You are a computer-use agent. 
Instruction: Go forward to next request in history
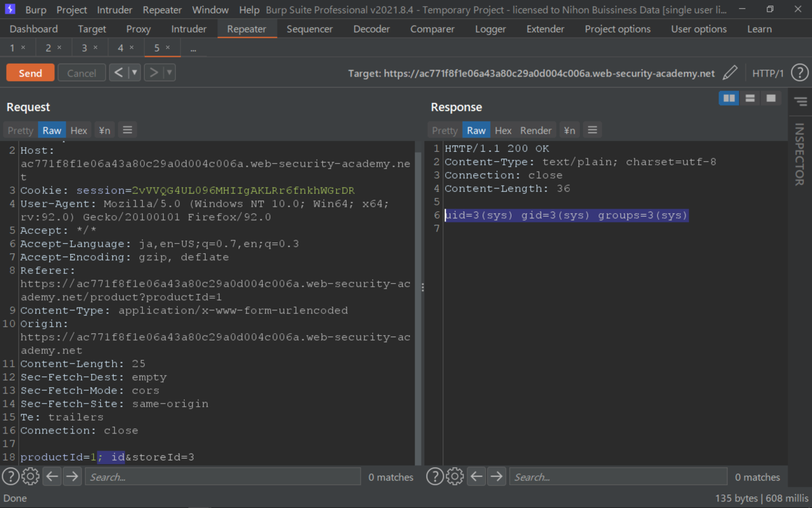[154, 72]
